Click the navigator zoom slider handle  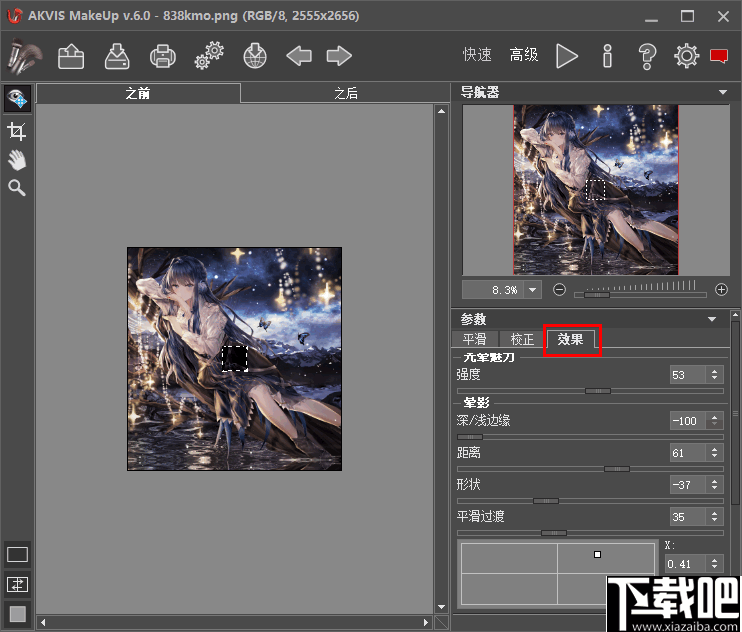point(597,295)
